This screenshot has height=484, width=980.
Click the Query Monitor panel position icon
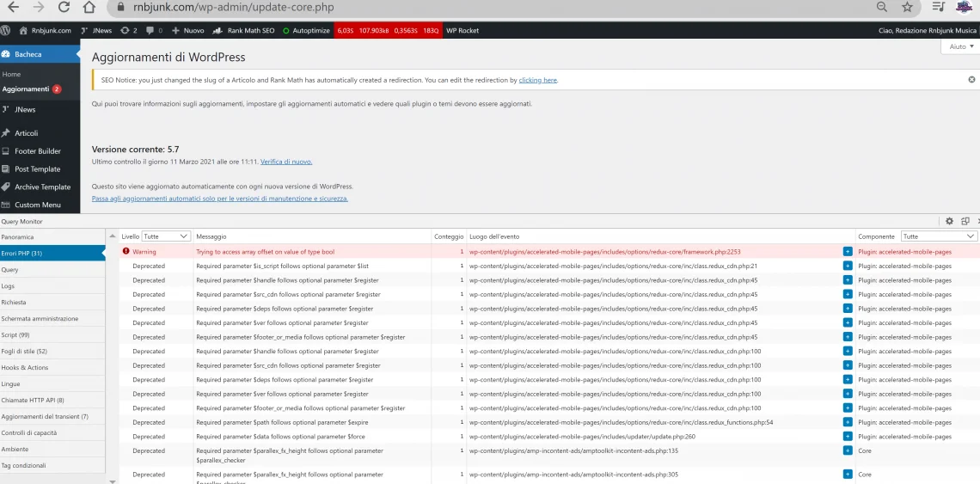[x=965, y=221]
